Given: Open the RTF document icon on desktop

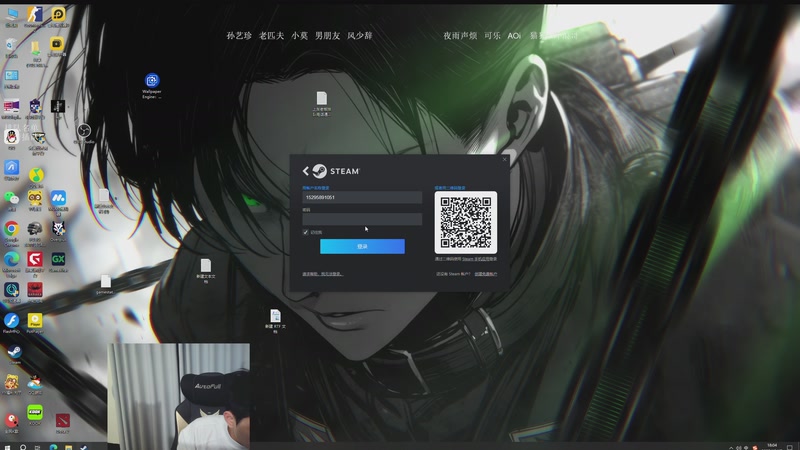Looking at the screenshot, I should click(x=275, y=316).
